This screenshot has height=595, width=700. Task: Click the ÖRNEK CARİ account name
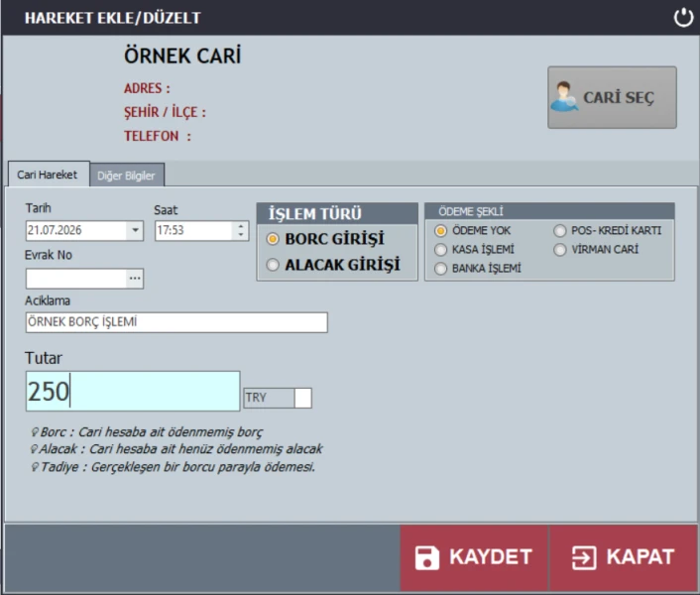coord(182,56)
